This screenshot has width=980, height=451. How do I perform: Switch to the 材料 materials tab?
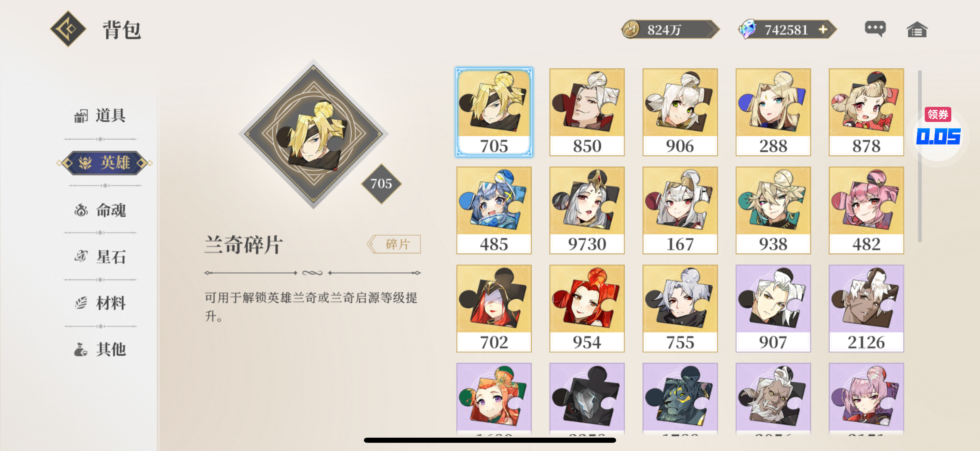point(100,303)
